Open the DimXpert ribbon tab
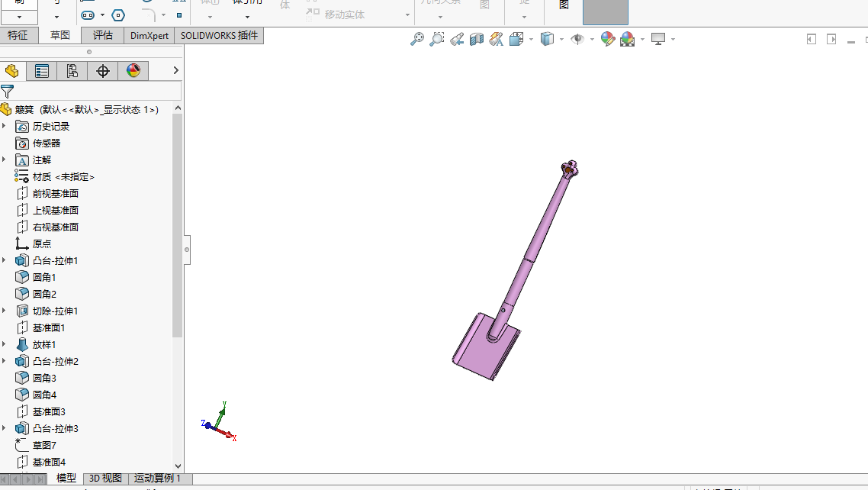The width and height of the screenshot is (868, 490). [149, 35]
